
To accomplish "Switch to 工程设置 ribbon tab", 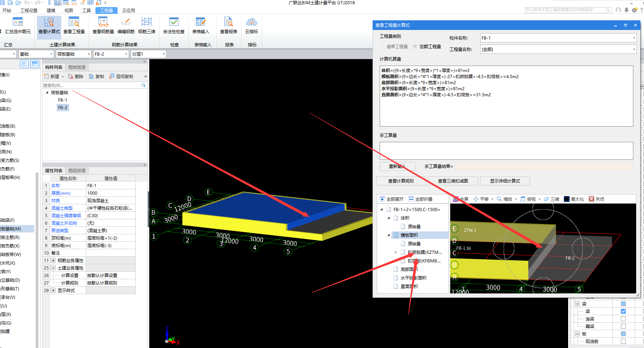I will pyautogui.click(x=29, y=10).
